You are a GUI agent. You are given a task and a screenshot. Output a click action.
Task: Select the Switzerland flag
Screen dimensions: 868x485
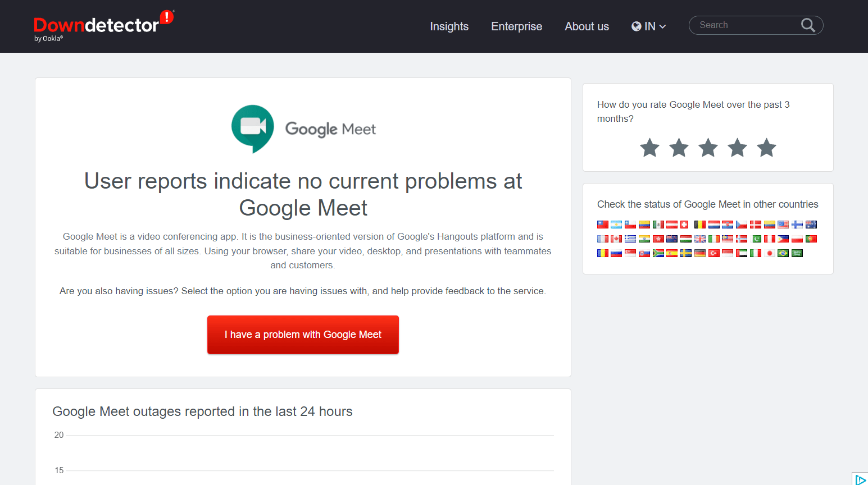[x=684, y=225]
